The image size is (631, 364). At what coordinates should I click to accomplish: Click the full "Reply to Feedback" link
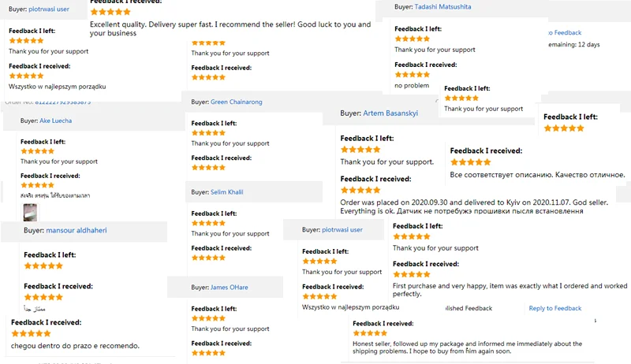(x=555, y=308)
